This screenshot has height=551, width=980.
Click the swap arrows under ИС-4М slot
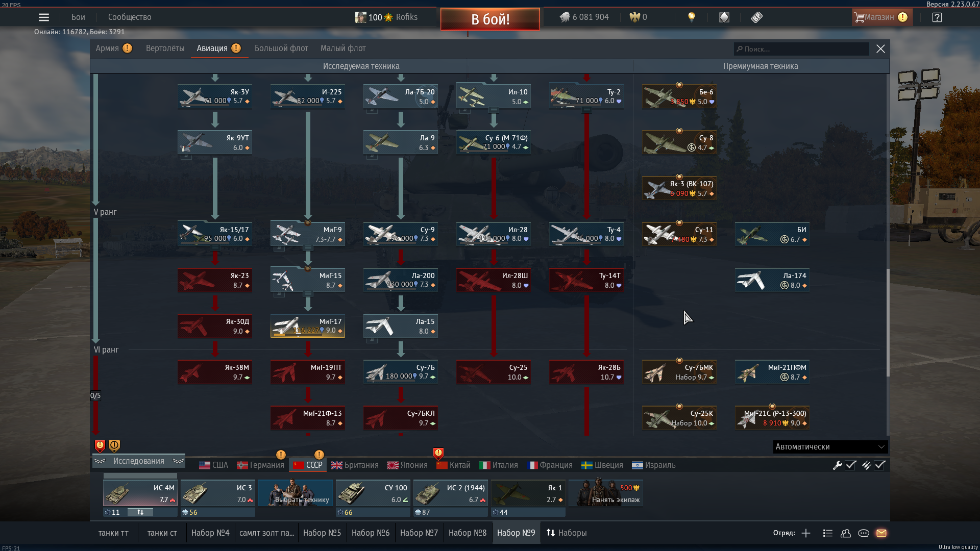(140, 512)
